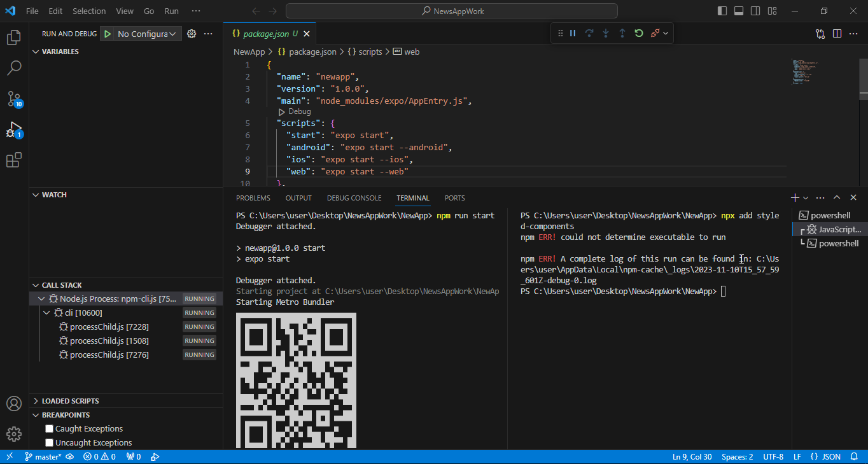Switch to the Output panel tab
This screenshot has height=464, width=868.
tap(298, 198)
